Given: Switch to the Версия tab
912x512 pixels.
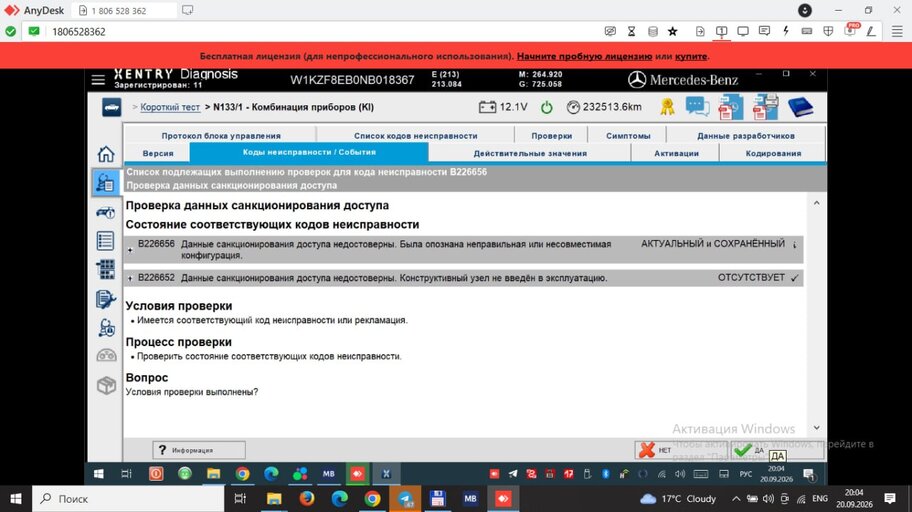Looking at the screenshot, I should [158, 153].
